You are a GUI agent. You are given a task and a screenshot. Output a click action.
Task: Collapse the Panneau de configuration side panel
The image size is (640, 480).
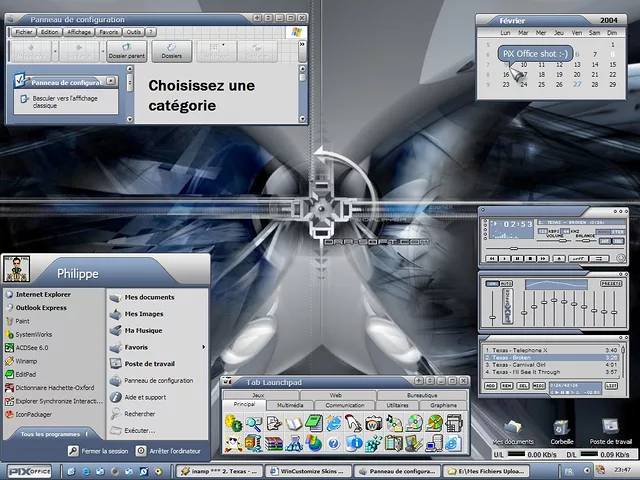[111, 81]
